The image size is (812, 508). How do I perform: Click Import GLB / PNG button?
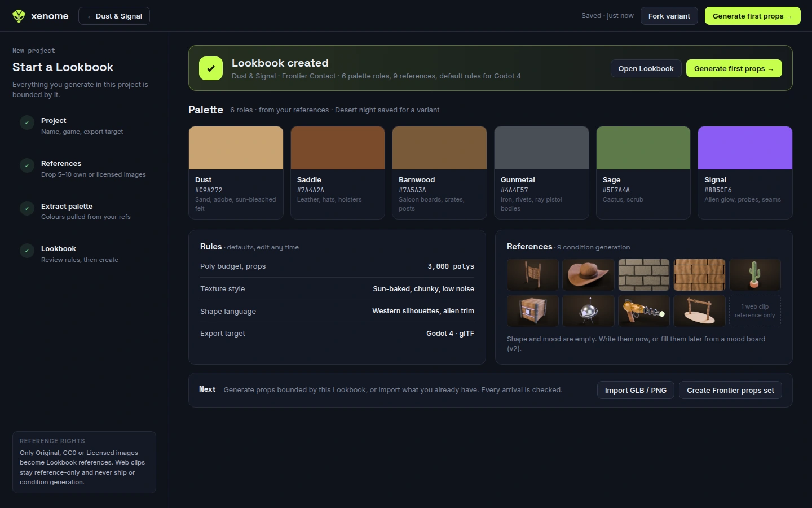(636, 390)
